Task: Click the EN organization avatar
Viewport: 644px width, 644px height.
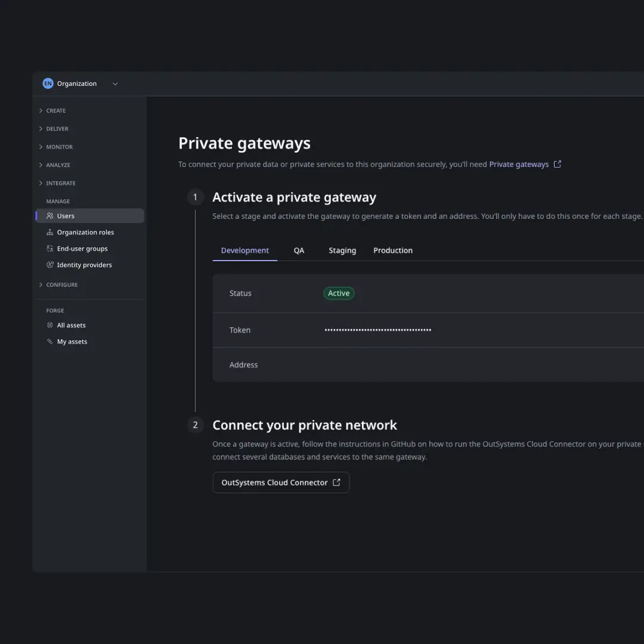Action: pos(48,83)
